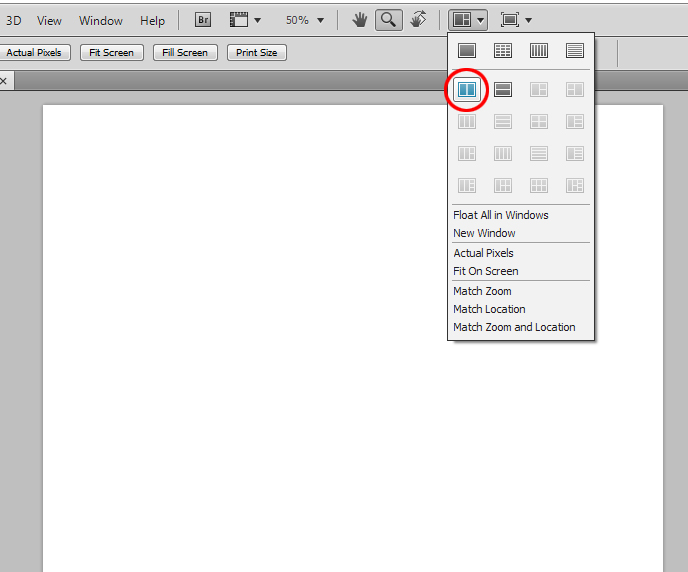
Task: Select the Rotate View tool
Action: 419,20
